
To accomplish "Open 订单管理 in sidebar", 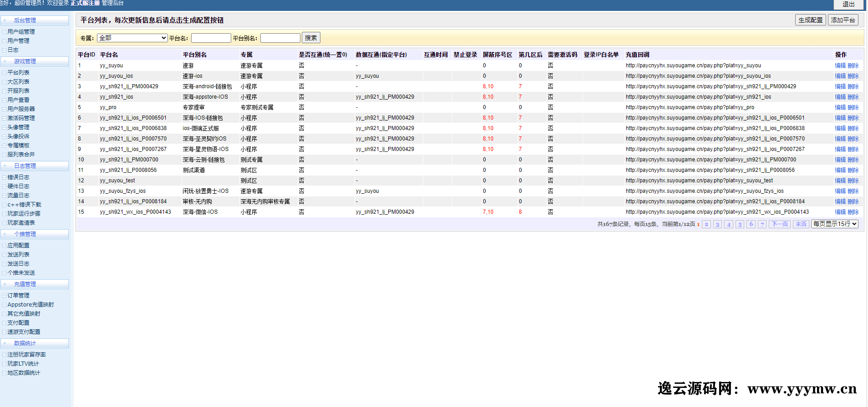I will coord(18,296).
